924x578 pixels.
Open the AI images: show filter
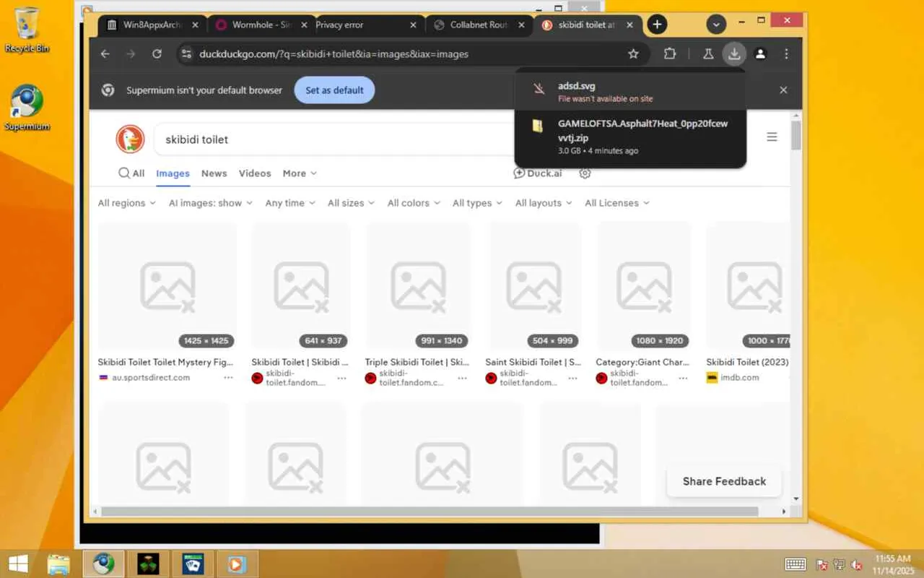point(211,203)
